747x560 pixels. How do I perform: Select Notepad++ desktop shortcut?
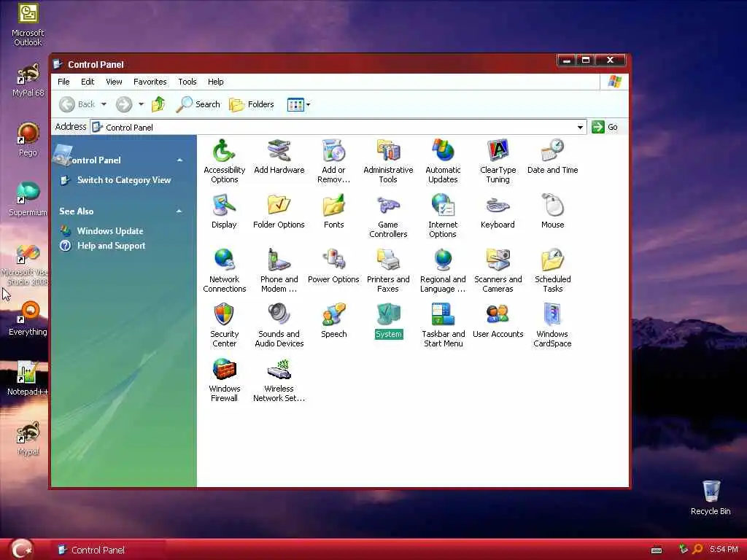[28, 378]
